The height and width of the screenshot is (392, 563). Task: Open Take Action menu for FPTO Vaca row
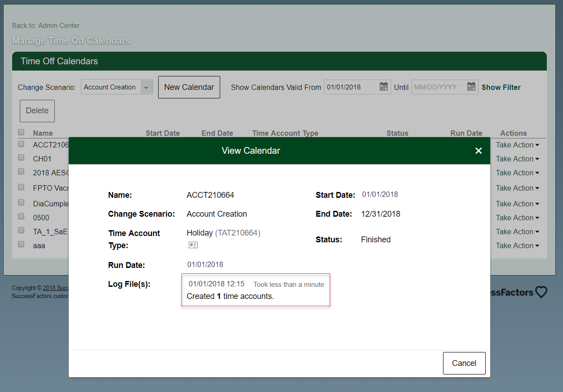pos(518,188)
